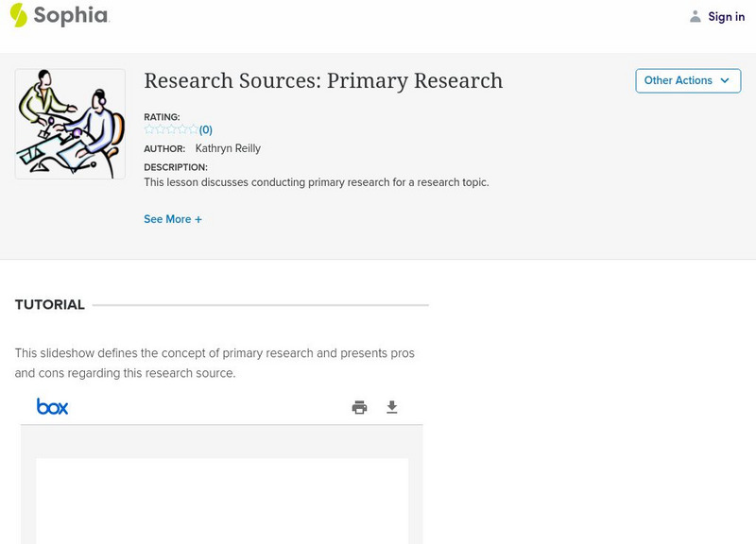
Task: Click the white slideshow preview area
Action: 222,501
